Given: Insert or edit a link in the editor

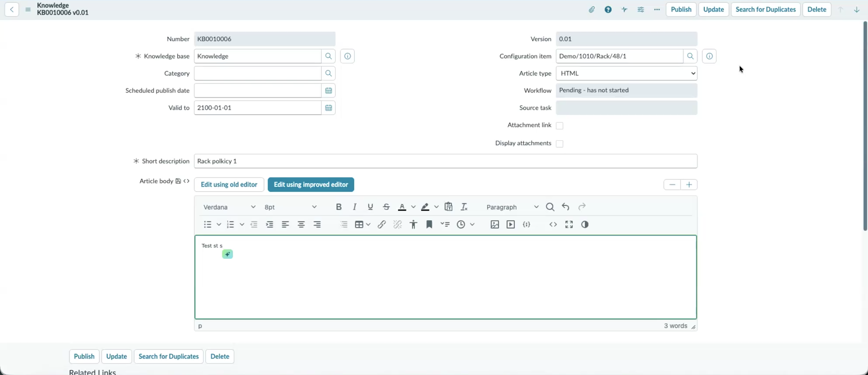Looking at the screenshot, I should [381, 224].
